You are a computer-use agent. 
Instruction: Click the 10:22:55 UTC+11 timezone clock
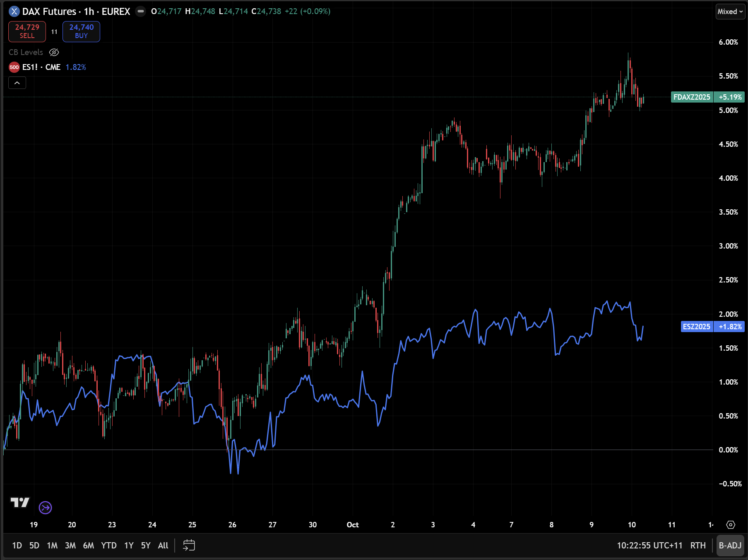[x=649, y=546]
